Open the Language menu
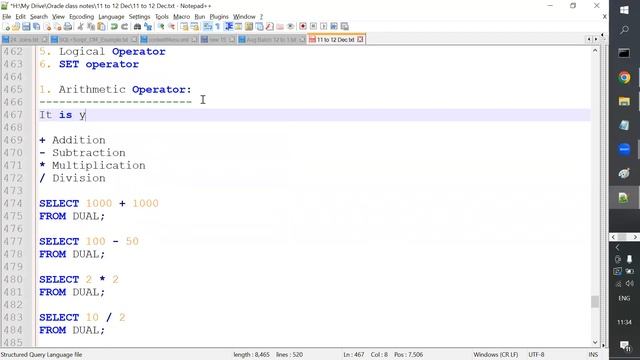The width and height of the screenshot is (640, 360). point(111,17)
